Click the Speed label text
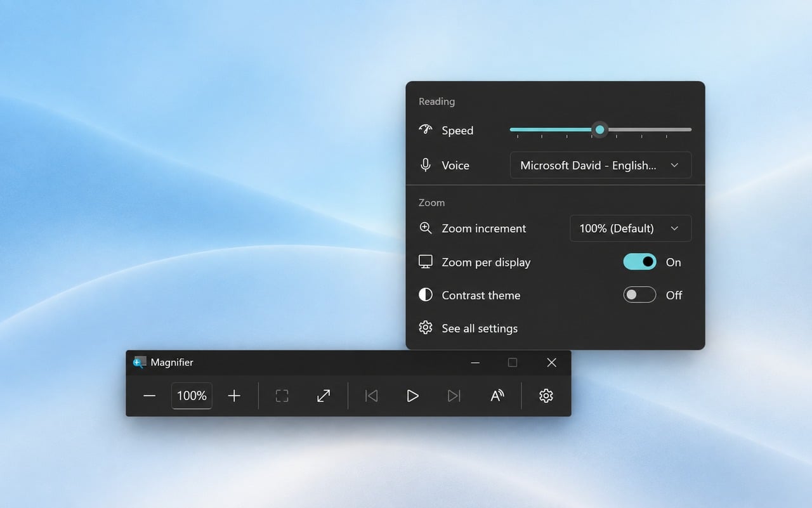Viewport: 812px width, 508px height. pos(457,131)
